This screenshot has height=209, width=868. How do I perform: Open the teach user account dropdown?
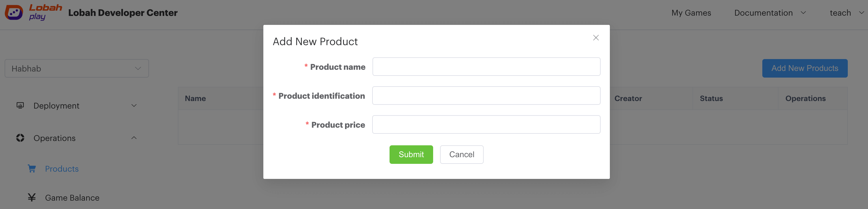pos(846,13)
